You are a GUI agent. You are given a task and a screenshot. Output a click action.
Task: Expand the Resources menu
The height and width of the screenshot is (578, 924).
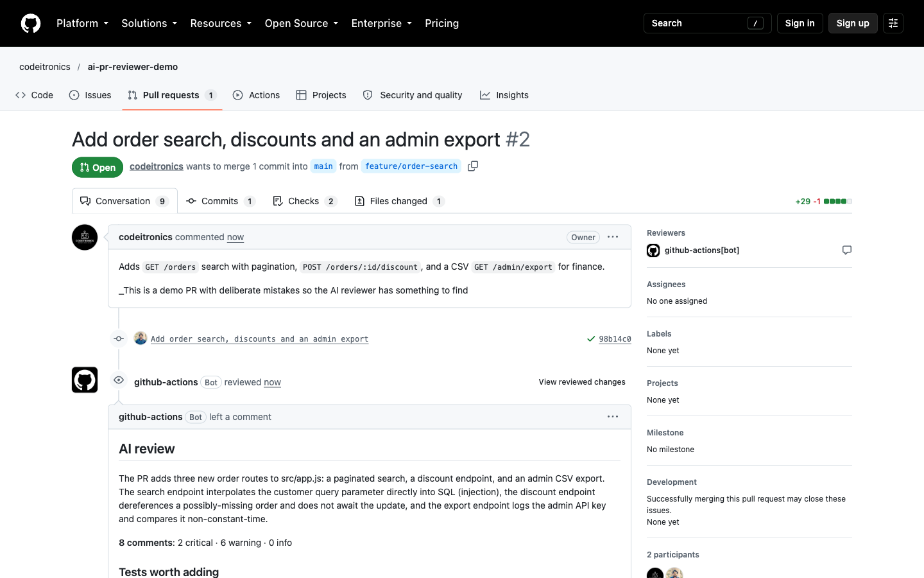point(221,23)
